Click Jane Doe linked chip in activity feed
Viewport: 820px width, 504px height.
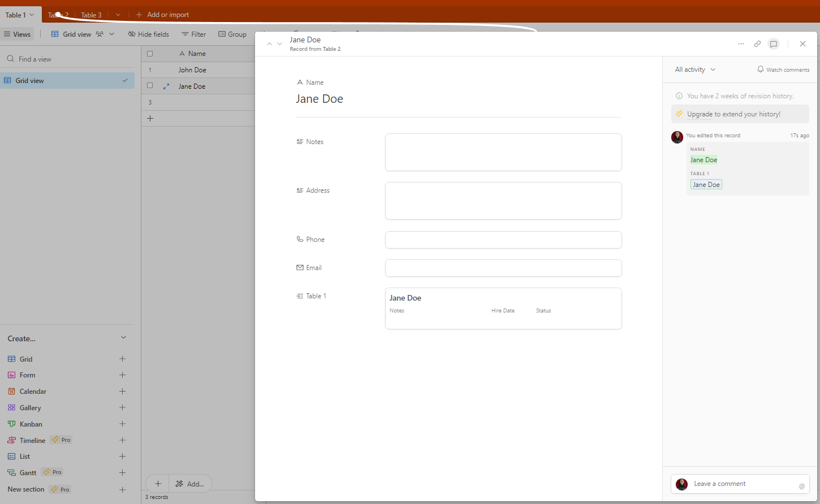point(706,185)
